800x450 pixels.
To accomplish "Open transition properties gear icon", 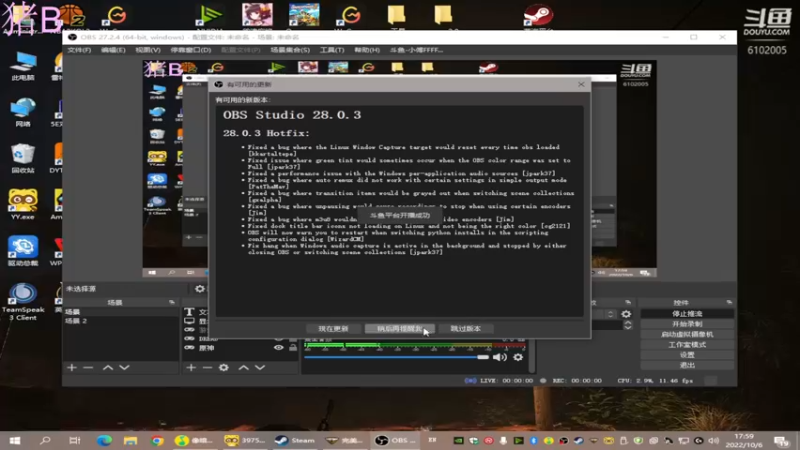I will [x=626, y=314].
